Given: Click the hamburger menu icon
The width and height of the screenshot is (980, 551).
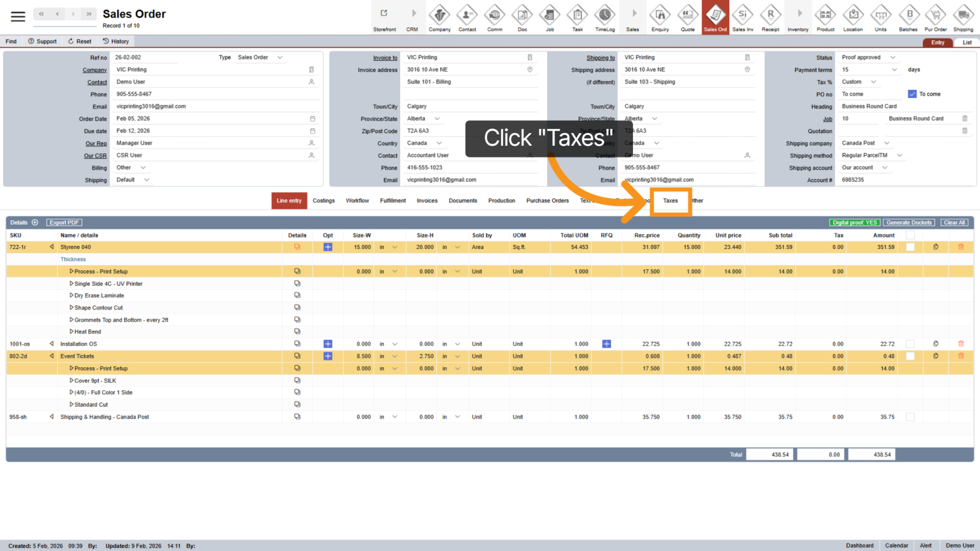Looking at the screenshot, I should [x=18, y=17].
